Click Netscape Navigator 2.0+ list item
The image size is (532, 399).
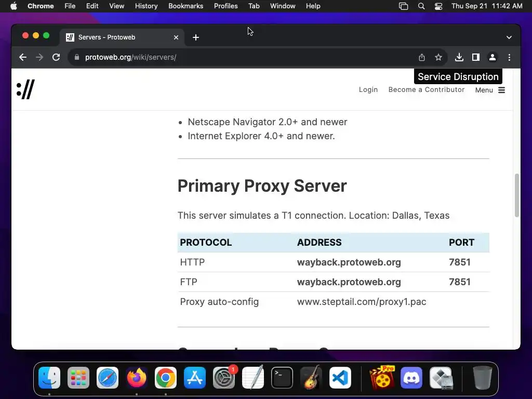(x=268, y=122)
